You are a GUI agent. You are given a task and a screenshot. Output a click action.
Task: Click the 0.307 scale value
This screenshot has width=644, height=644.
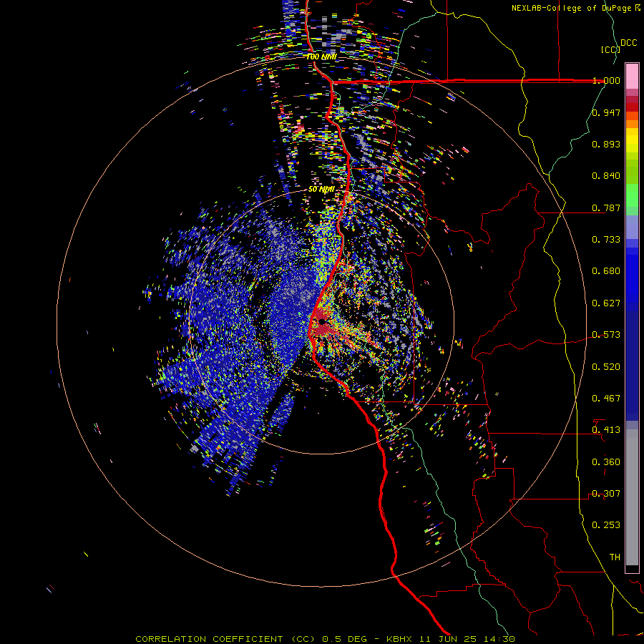tap(606, 494)
